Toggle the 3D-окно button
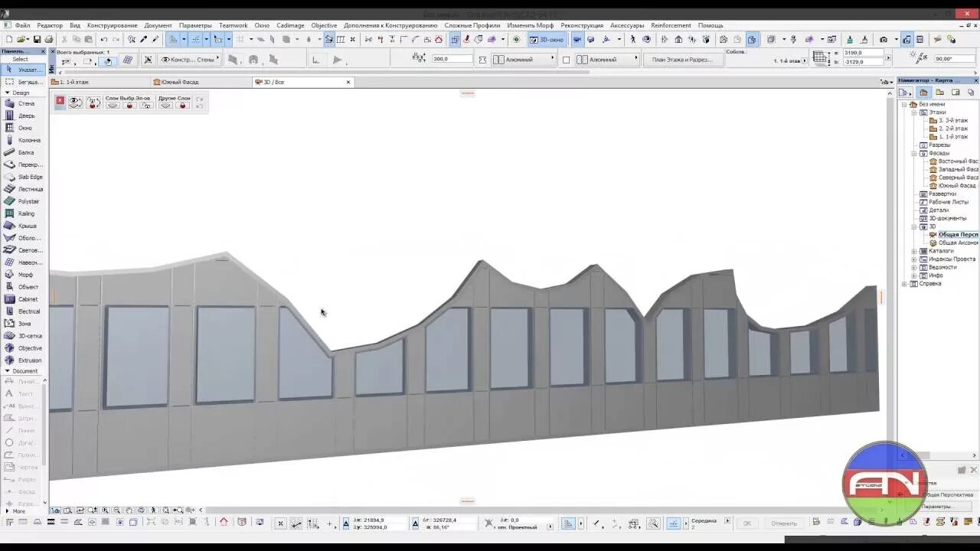 [547, 39]
